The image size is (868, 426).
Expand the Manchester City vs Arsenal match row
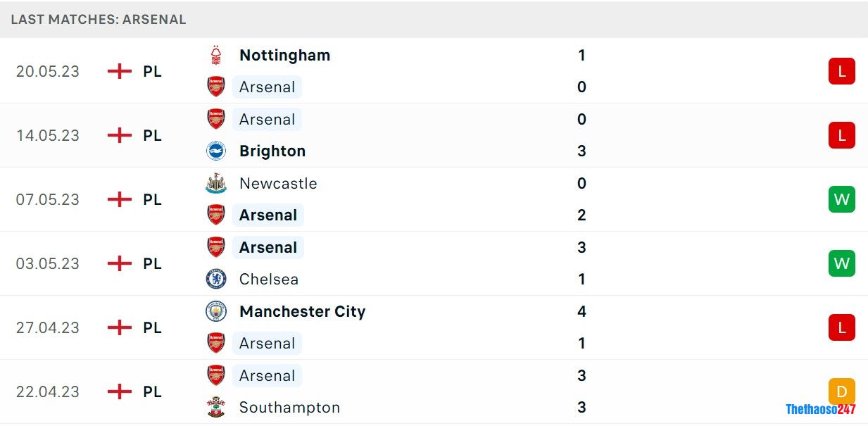(458, 327)
